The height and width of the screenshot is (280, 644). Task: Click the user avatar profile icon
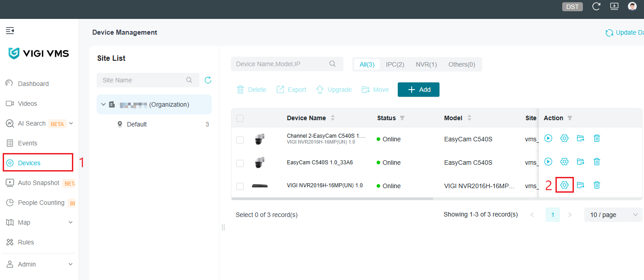coord(632,6)
